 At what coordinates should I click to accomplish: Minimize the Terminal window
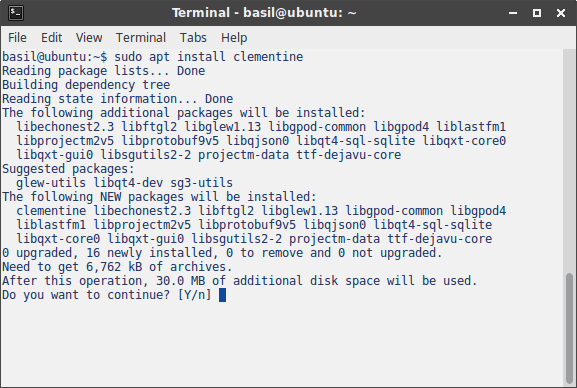point(513,13)
